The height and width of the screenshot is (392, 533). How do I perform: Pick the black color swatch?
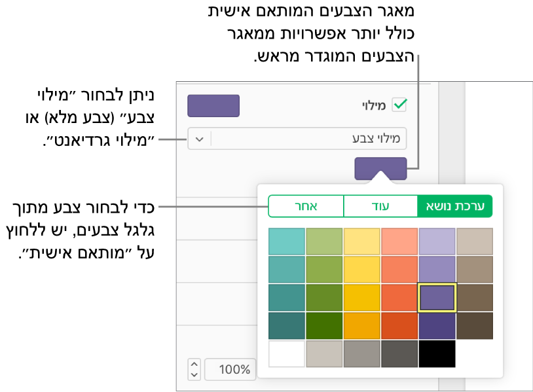(437, 353)
